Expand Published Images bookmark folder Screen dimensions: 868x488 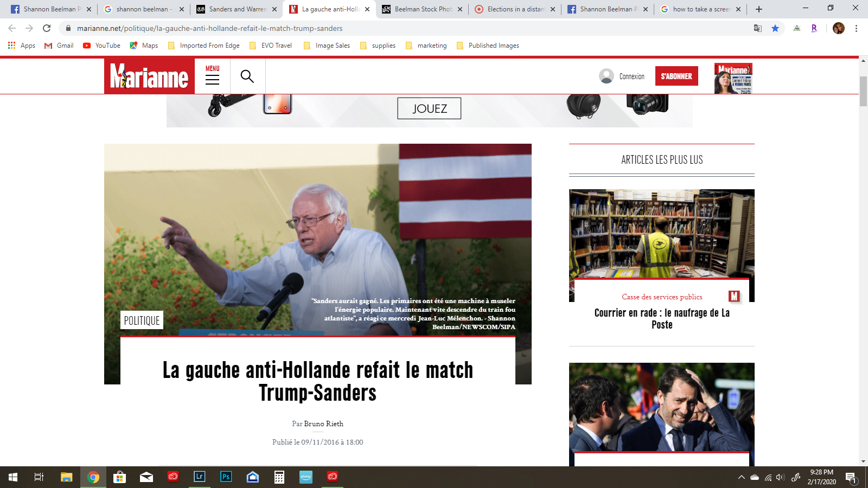(488, 46)
